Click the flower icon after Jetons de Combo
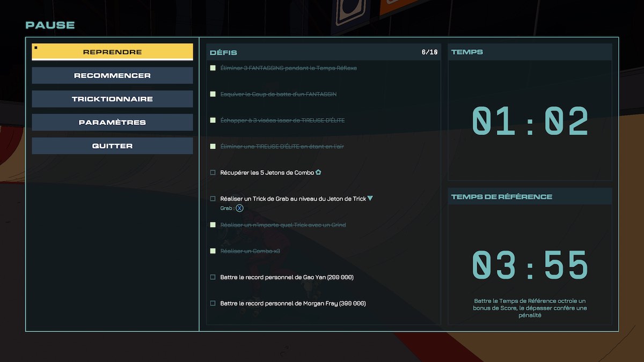Screen dimensions: 644x362 pos(318,172)
